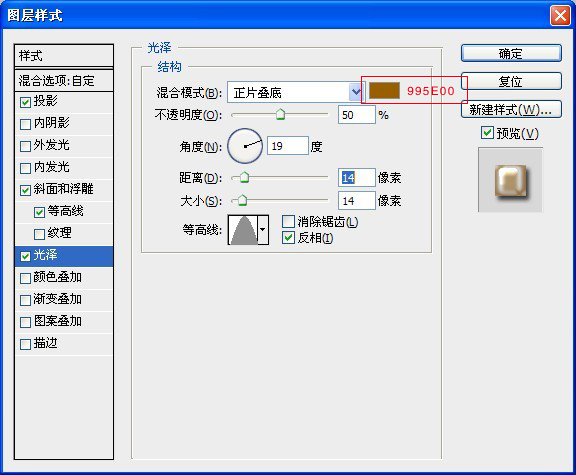The width and height of the screenshot is (576, 475).
Task: Click the contour curve thumbnail
Action: 243,230
